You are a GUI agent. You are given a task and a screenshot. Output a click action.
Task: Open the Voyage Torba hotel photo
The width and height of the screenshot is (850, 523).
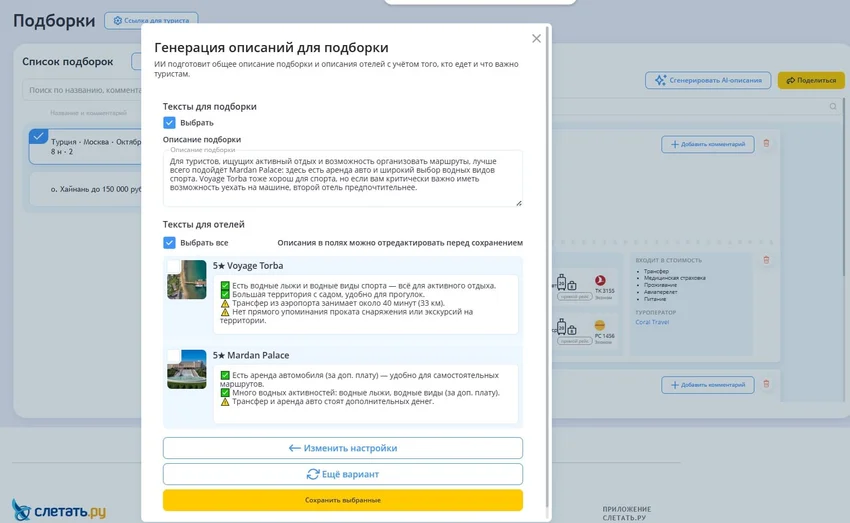click(x=187, y=280)
